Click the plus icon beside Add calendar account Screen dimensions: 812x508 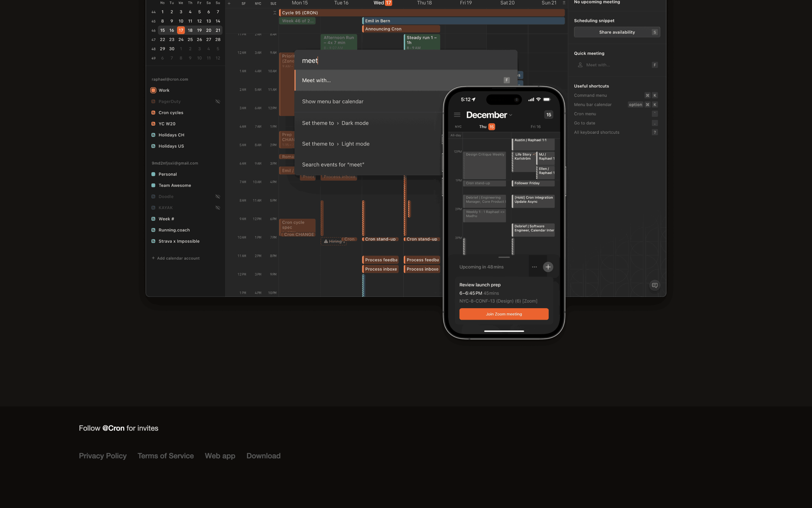(x=153, y=258)
